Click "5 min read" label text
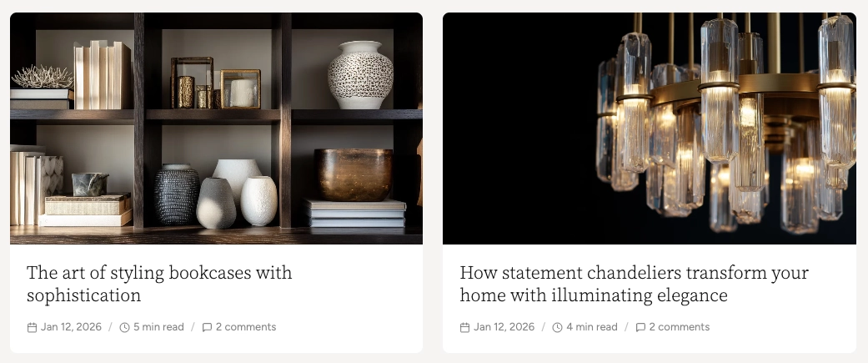This screenshot has height=363, width=868. [158, 327]
